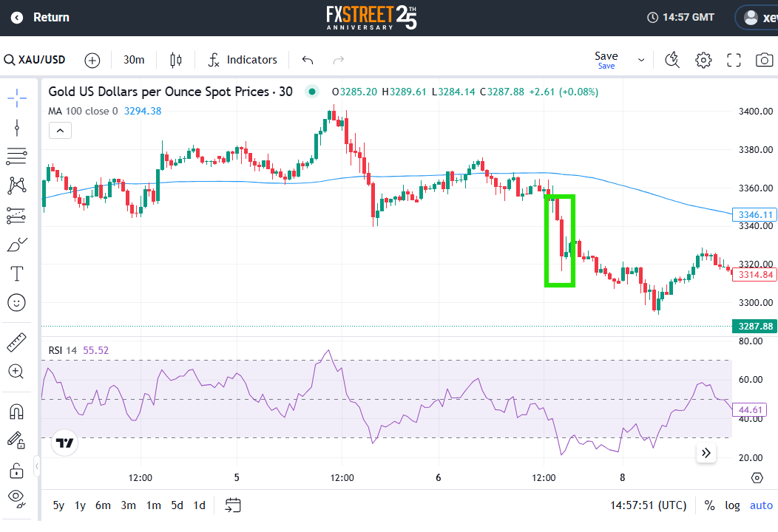Open the emoji icons tool

[17, 302]
